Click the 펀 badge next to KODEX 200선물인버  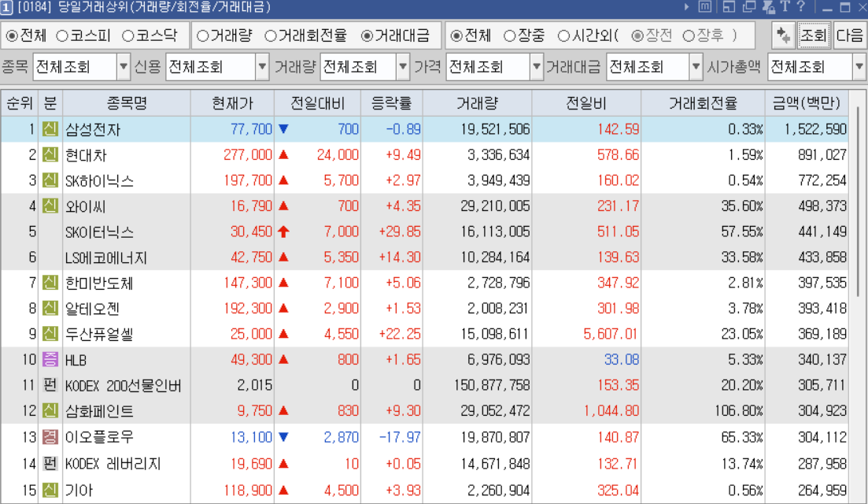click(x=50, y=385)
